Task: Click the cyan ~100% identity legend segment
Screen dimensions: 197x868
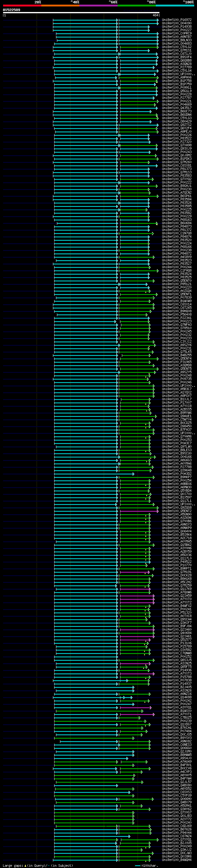Action: 175,6
